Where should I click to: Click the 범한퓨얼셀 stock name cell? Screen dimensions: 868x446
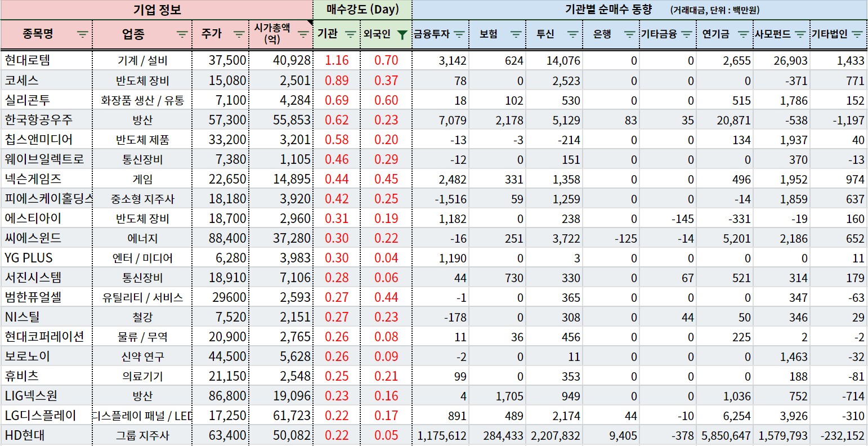pyautogui.click(x=46, y=297)
